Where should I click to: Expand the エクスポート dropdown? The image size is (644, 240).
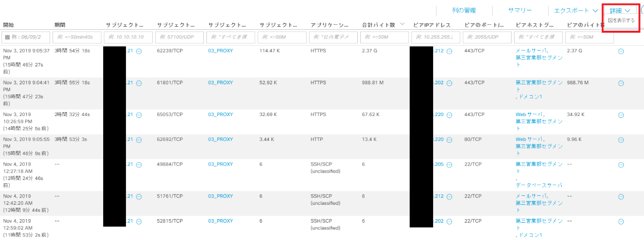(576, 10)
